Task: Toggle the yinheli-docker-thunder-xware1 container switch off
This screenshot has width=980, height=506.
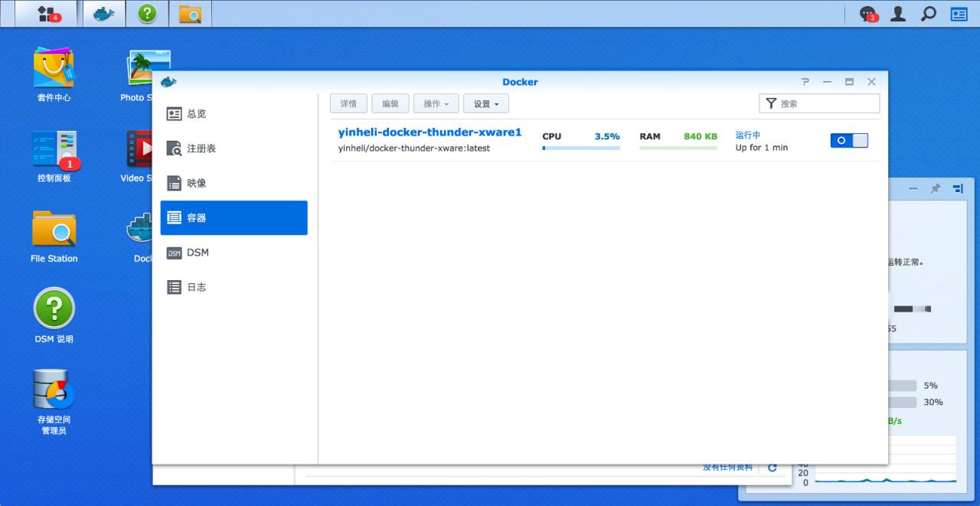Action: (x=849, y=140)
